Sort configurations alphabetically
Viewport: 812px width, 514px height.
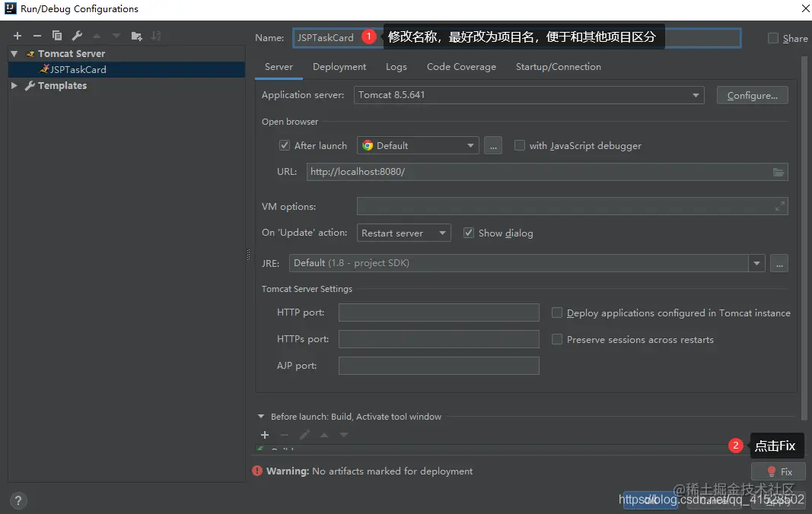pos(156,36)
